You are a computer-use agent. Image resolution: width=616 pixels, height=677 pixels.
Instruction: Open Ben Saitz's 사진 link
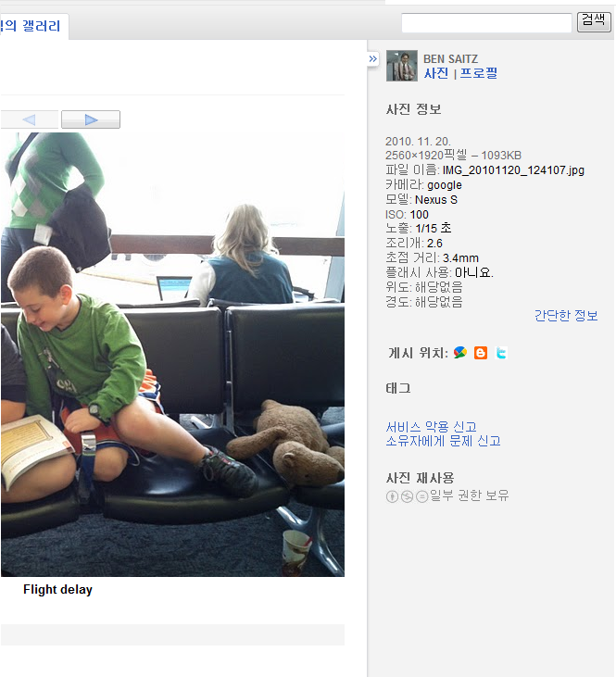click(436, 73)
